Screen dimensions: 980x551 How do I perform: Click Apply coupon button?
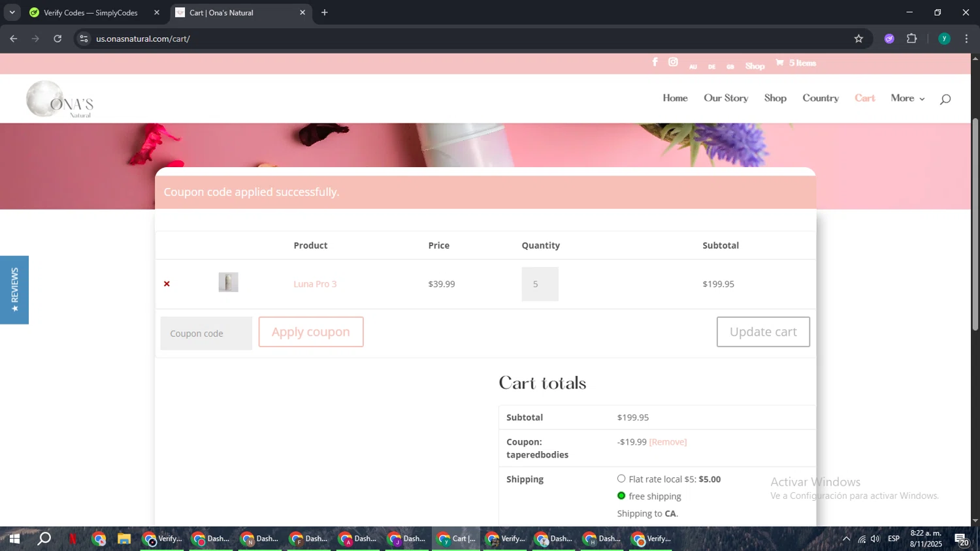[x=311, y=332]
